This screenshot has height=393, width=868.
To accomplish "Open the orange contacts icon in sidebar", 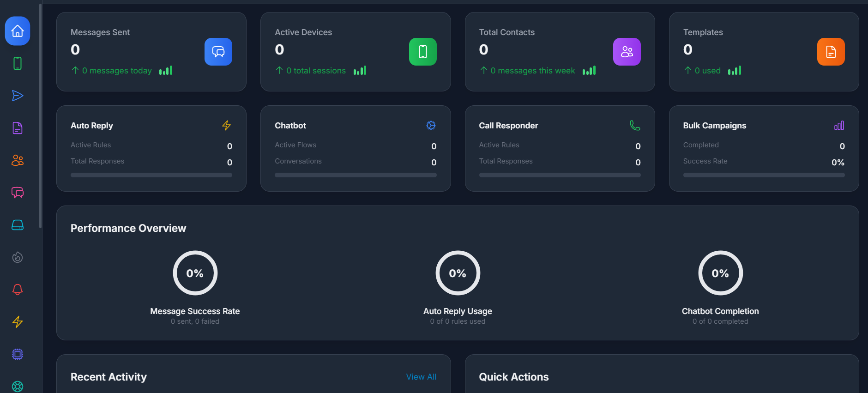I will click(18, 160).
